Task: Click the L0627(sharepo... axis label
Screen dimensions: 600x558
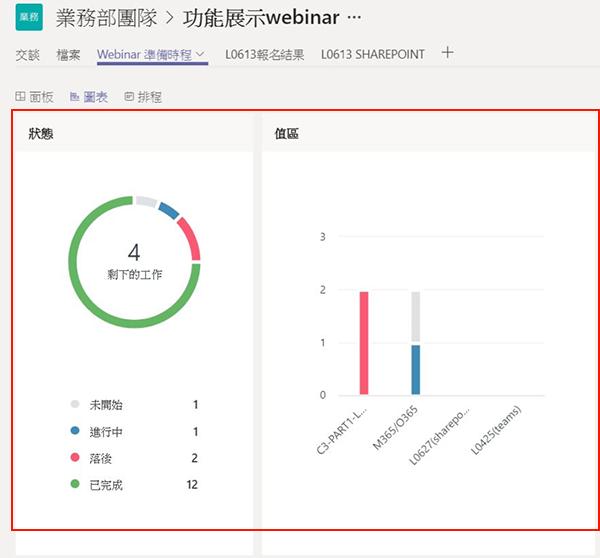Action: click(440, 436)
